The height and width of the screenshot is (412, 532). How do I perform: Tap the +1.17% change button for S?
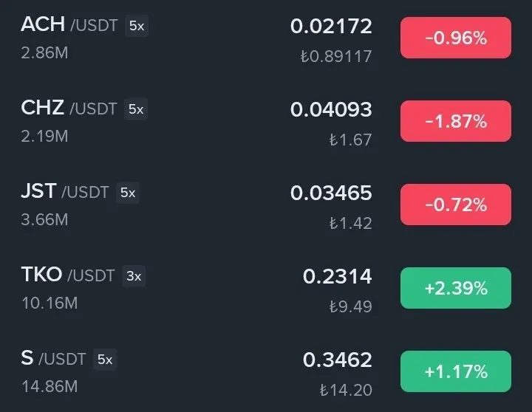click(x=456, y=371)
